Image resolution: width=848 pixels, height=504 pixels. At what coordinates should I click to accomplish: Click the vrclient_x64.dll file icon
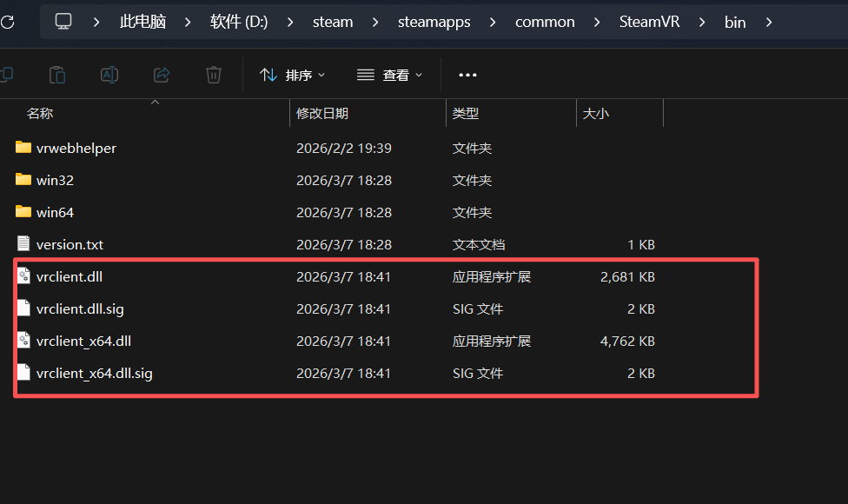(x=23, y=340)
